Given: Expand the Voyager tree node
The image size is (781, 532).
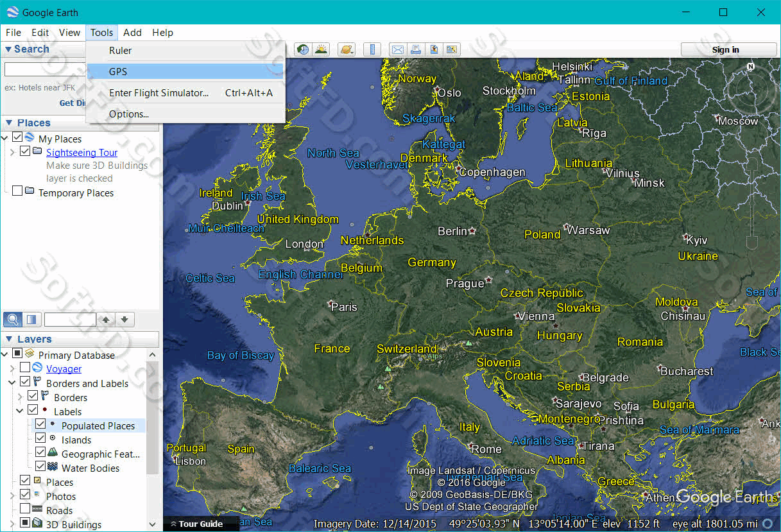Looking at the screenshot, I should pos(12,368).
